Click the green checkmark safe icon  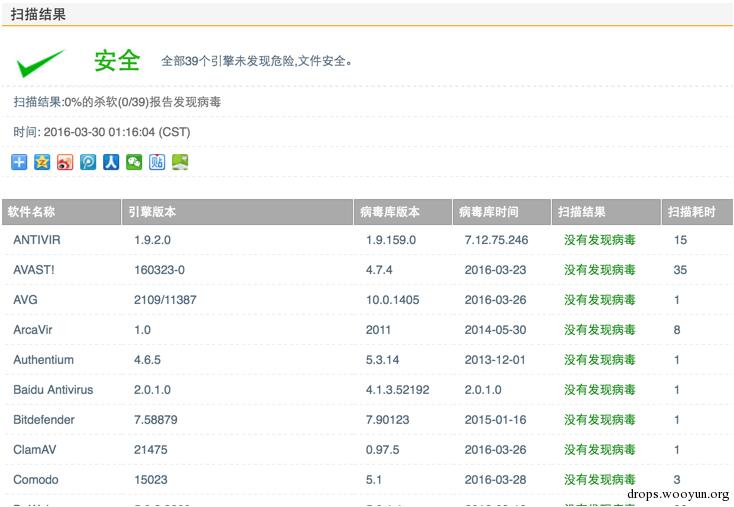39,63
